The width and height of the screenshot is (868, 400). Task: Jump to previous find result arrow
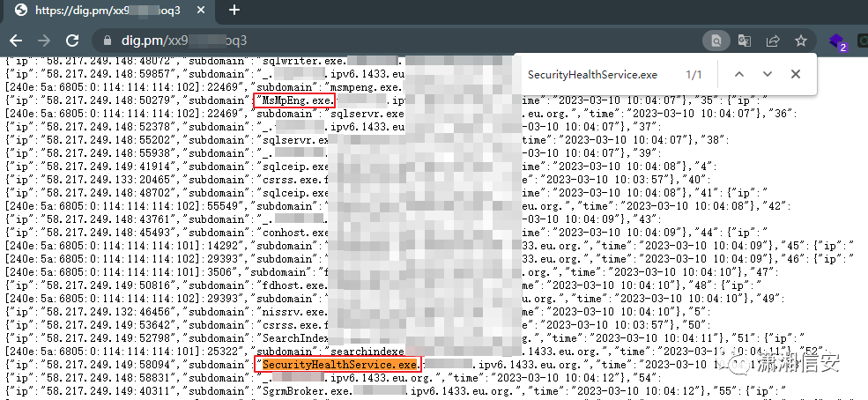[739, 74]
